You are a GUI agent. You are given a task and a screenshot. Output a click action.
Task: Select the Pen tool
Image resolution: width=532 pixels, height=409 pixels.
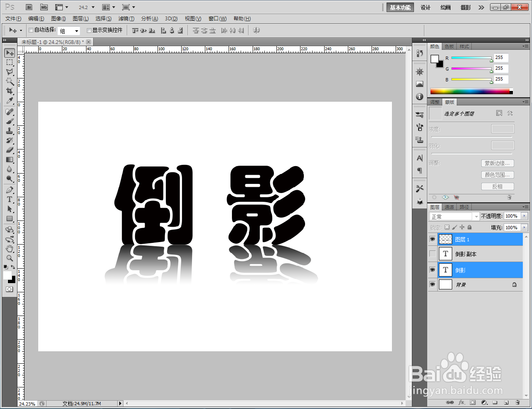point(9,190)
